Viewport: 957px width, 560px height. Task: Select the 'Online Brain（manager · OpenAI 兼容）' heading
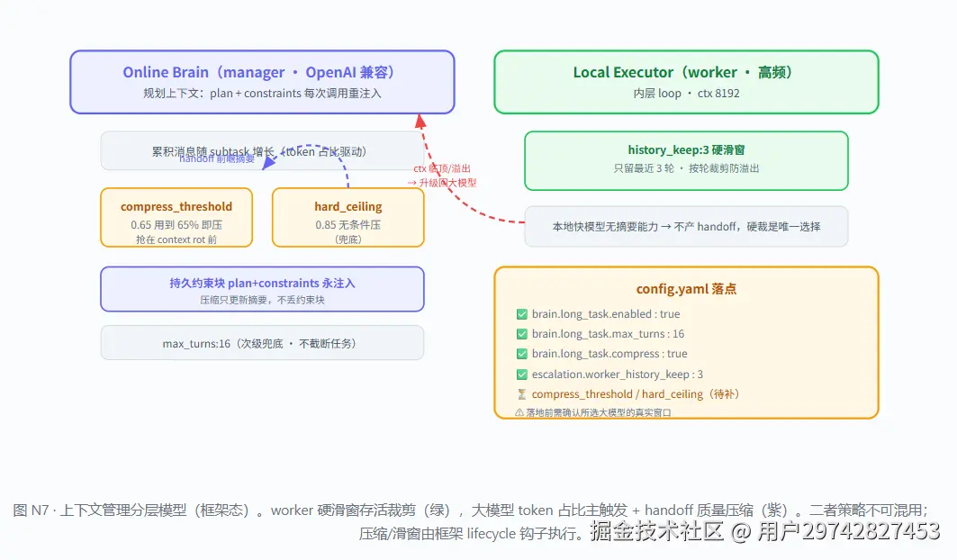pyautogui.click(x=258, y=73)
